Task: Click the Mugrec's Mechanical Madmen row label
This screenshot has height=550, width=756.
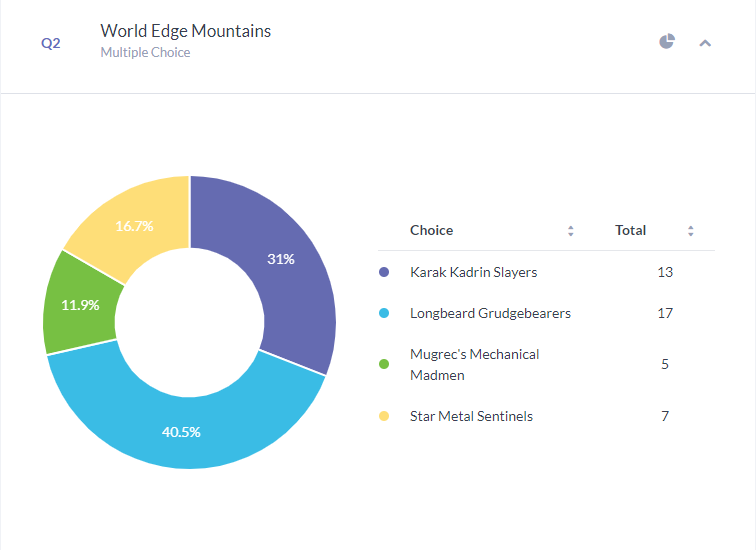Action: coord(474,364)
